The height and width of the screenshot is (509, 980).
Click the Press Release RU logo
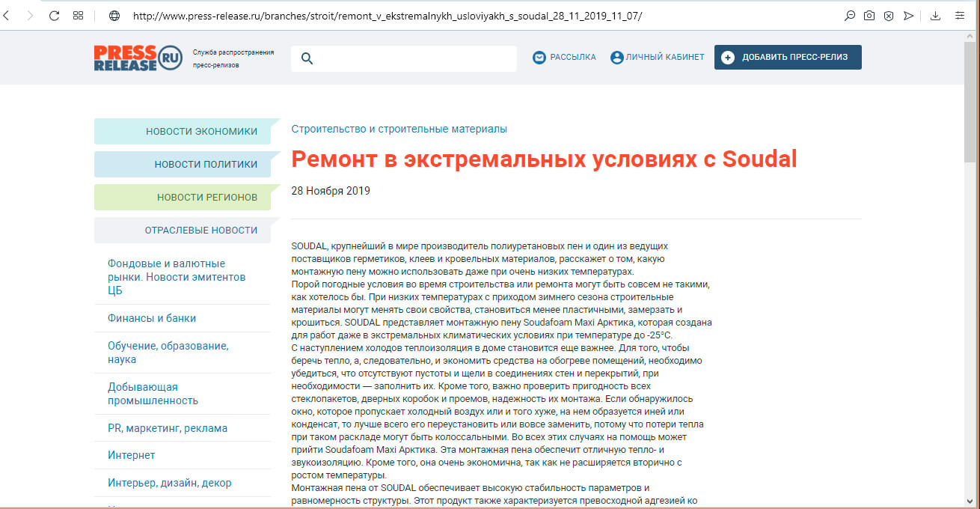click(138, 58)
